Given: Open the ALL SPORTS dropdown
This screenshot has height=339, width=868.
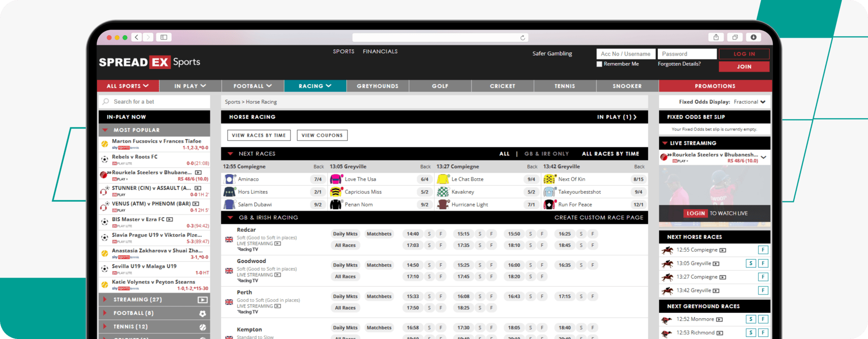Looking at the screenshot, I should (x=128, y=86).
